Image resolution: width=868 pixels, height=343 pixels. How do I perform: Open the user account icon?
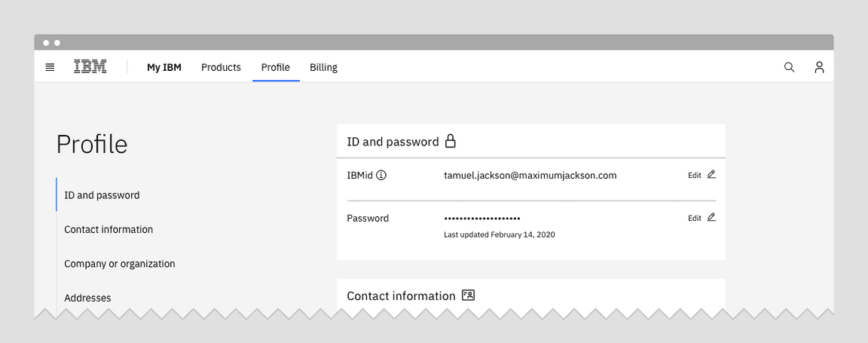819,67
